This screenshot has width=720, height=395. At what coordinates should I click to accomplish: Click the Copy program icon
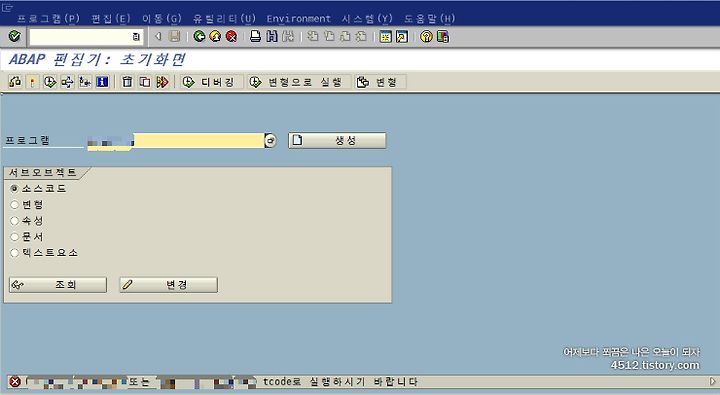coord(145,82)
